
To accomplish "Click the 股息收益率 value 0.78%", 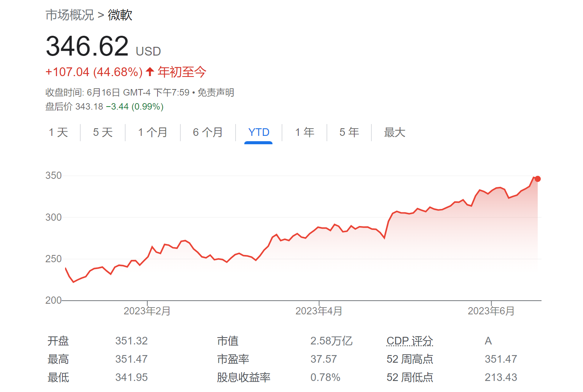I will [x=325, y=378].
